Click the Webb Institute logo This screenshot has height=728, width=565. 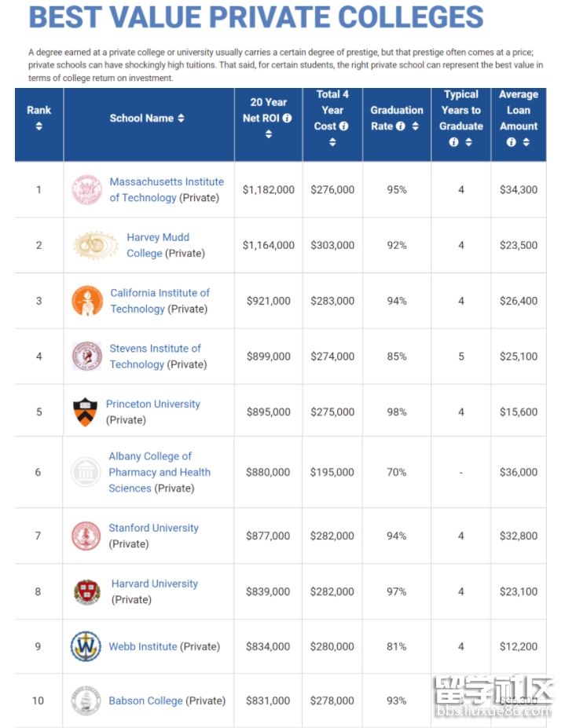pyautogui.click(x=86, y=646)
